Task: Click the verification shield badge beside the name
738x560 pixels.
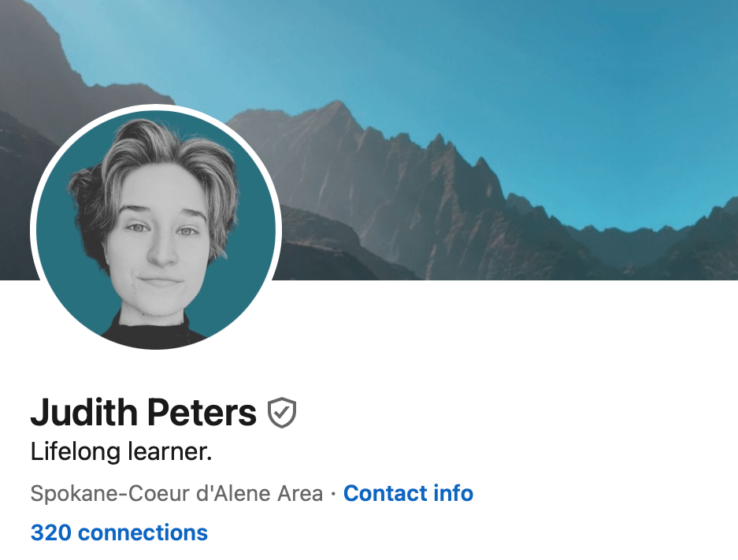Action: click(281, 413)
